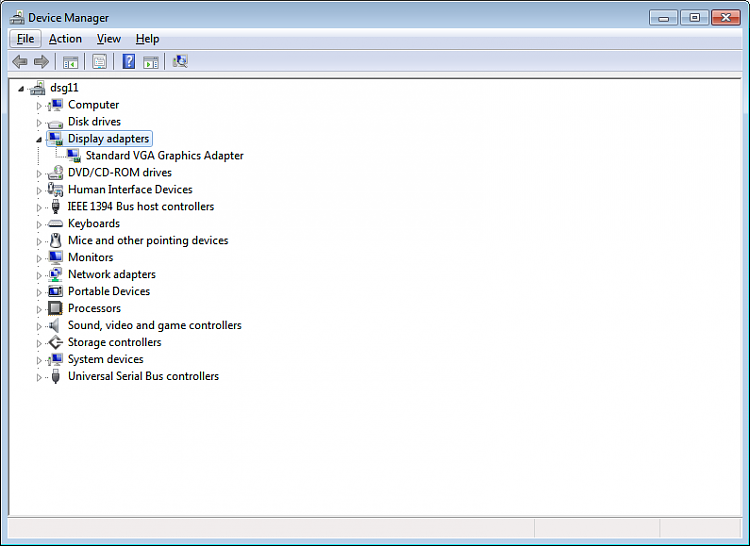
Task: Click the Disk drives category icon
Action: coord(55,122)
